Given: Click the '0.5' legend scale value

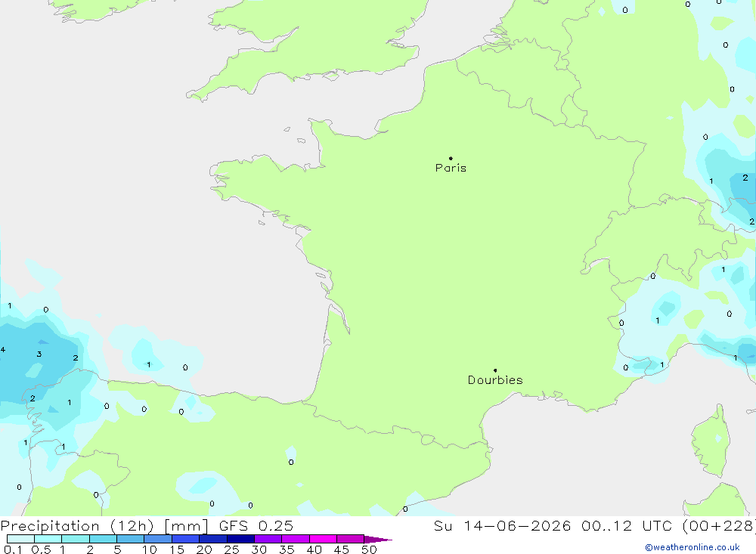Looking at the screenshot, I should pyautogui.click(x=41, y=549).
